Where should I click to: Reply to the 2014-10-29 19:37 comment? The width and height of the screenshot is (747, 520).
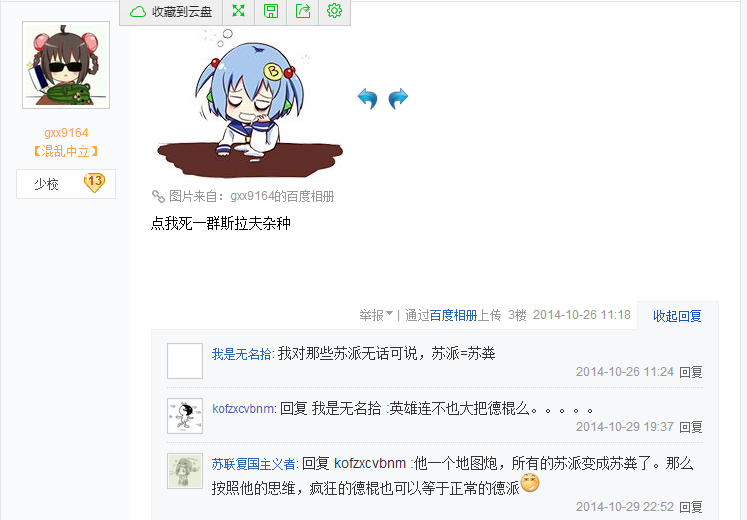[690, 427]
